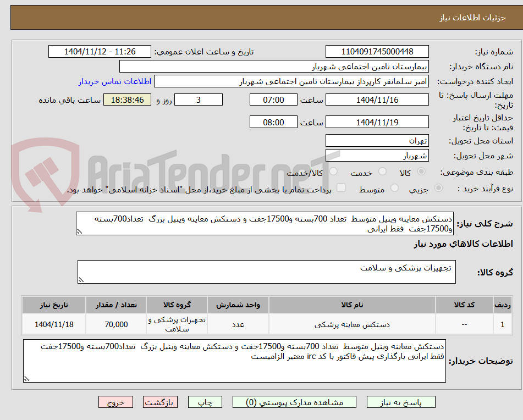This screenshot has height=420, width=523.
Task: Open اطلاعات تماس خریدار link
Action: click(x=115, y=81)
